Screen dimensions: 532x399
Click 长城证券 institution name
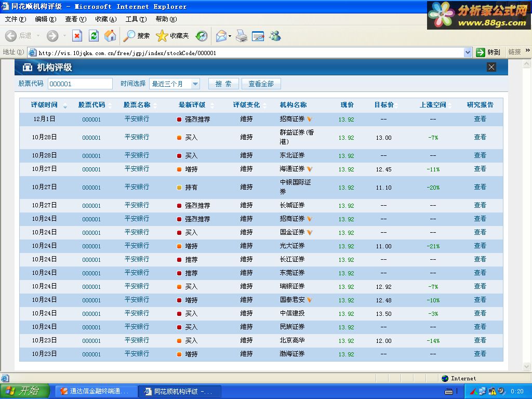292,205
